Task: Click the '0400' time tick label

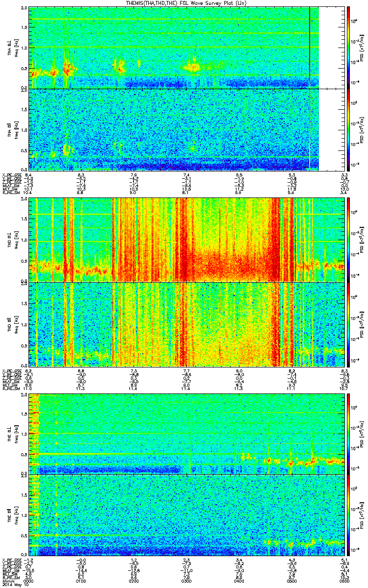Action: (239, 581)
